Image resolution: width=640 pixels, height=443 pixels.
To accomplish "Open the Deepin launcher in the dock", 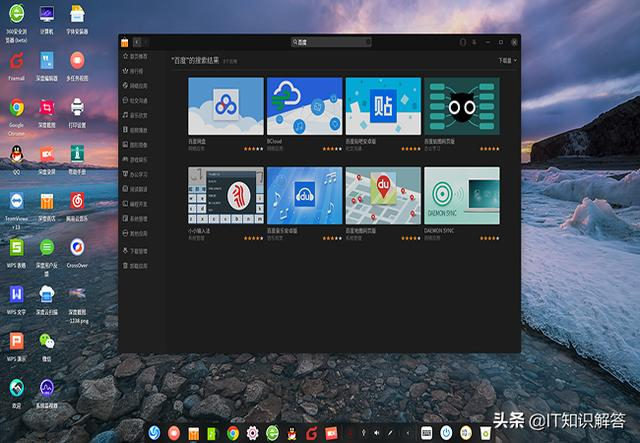I will point(154,433).
